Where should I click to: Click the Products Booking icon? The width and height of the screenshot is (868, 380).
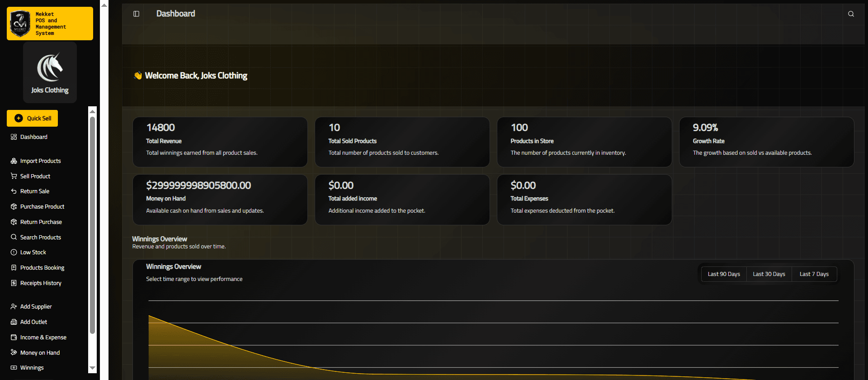14,268
